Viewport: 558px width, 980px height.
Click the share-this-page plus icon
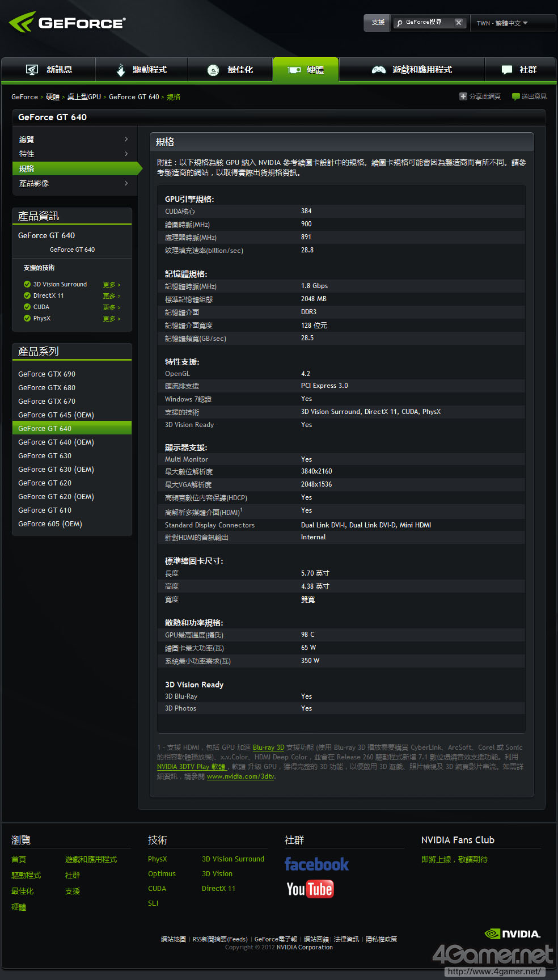click(463, 96)
